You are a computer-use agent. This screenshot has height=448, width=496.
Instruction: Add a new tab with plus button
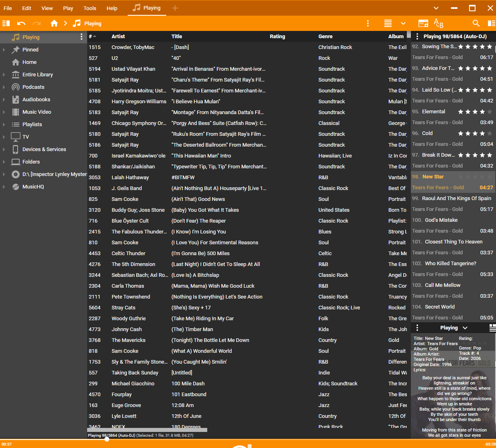point(175,8)
